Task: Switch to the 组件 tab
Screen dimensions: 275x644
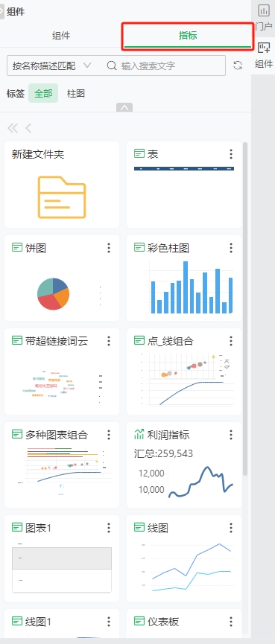Action: coord(61,36)
